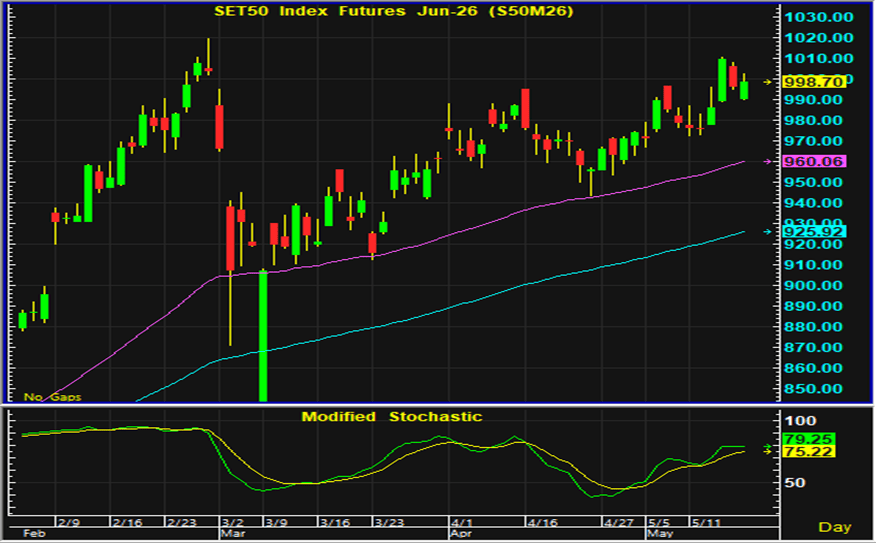Select the cyan 925.92 moving average label
The width and height of the screenshot is (876, 543).
click(x=814, y=231)
